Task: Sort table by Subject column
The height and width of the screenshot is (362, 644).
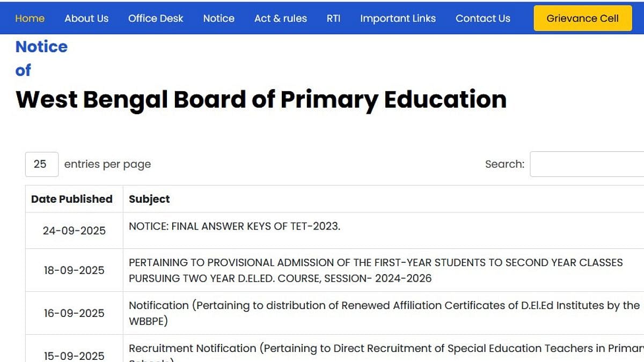Action: point(149,199)
